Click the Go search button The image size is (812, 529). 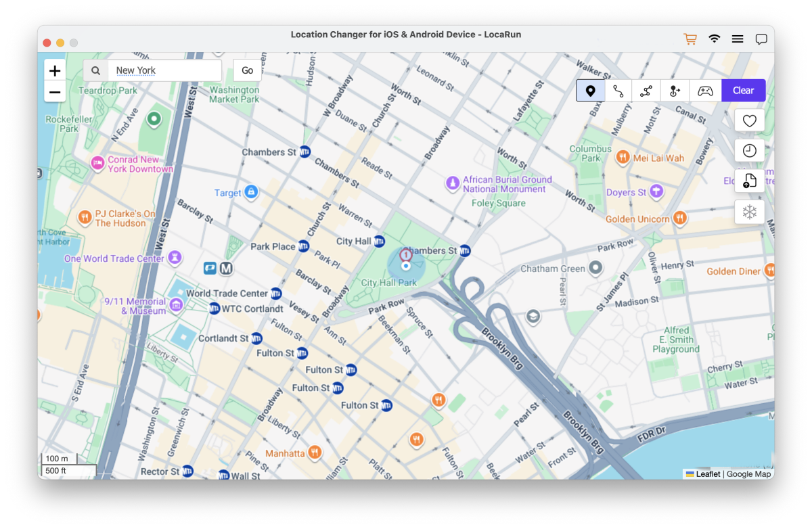tap(248, 70)
